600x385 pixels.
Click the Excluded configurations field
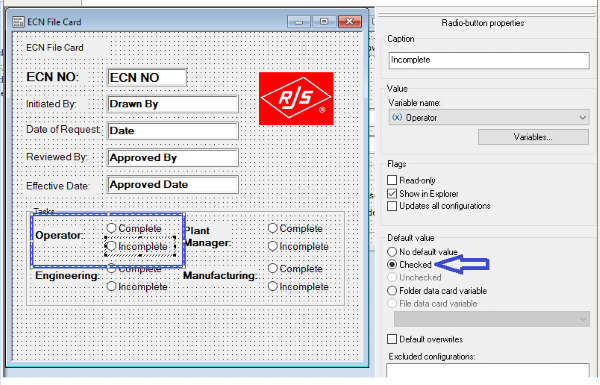pyautogui.click(x=488, y=370)
